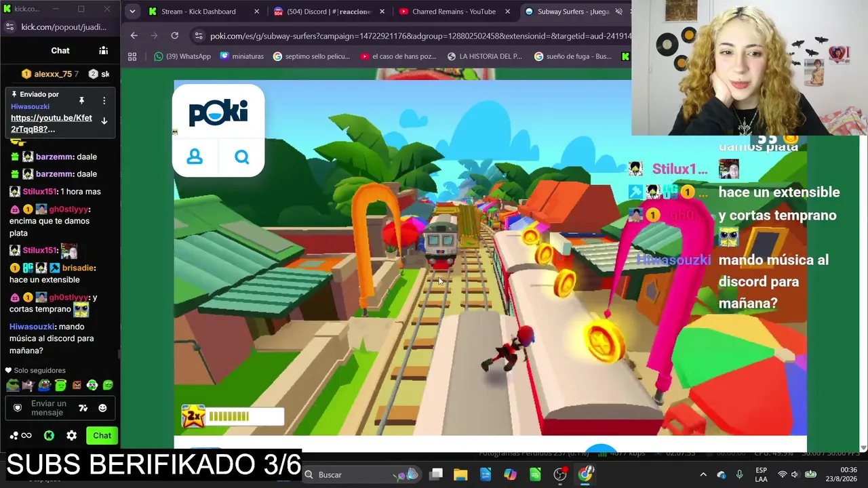The height and width of the screenshot is (488, 868).
Task: Insert the angry brown block emote
Action: click(77, 385)
